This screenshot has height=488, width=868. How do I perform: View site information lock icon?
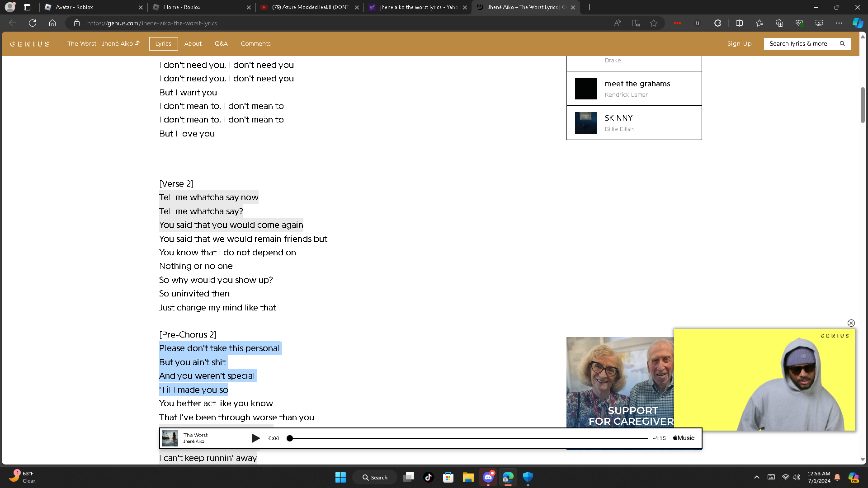coord(77,23)
